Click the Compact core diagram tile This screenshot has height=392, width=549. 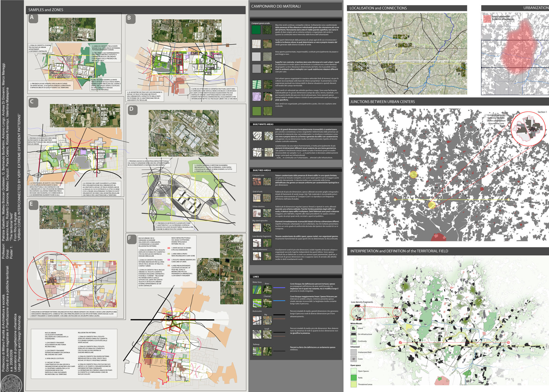[x=257, y=182]
